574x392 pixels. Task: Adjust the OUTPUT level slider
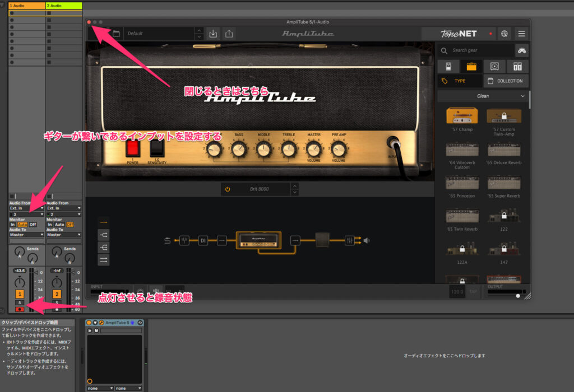[x=517, y=295]
